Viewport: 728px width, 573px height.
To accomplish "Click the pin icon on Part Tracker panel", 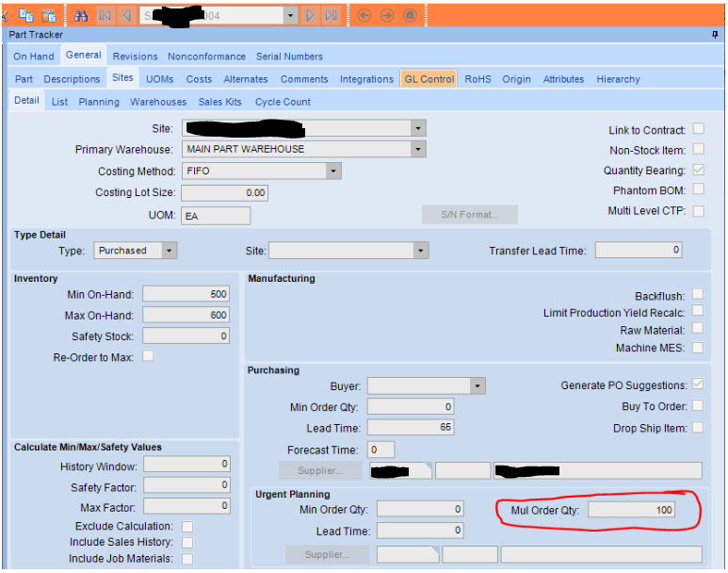I will (715, 35).
